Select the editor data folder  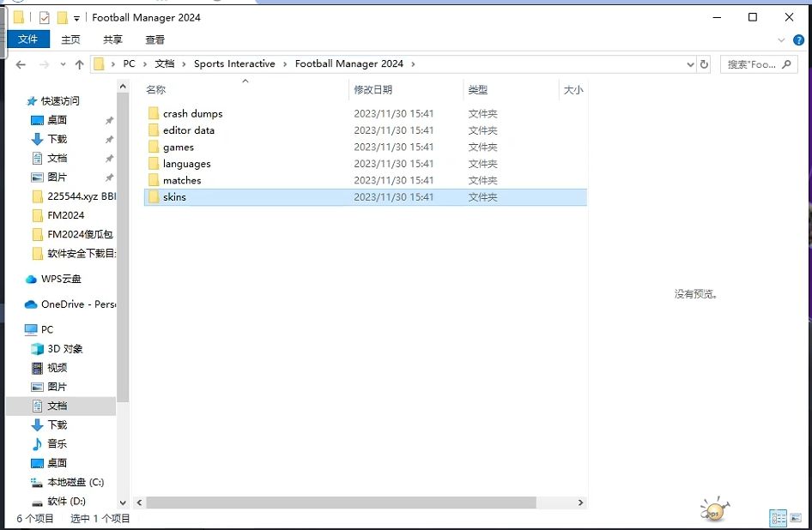pyautogui.click(x=365, y=129)
